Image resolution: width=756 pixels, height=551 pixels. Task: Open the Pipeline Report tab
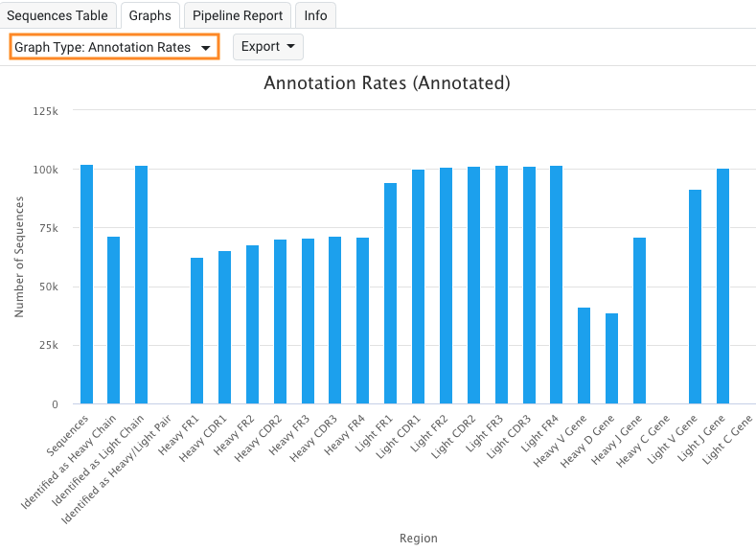(x=238, y=15)
